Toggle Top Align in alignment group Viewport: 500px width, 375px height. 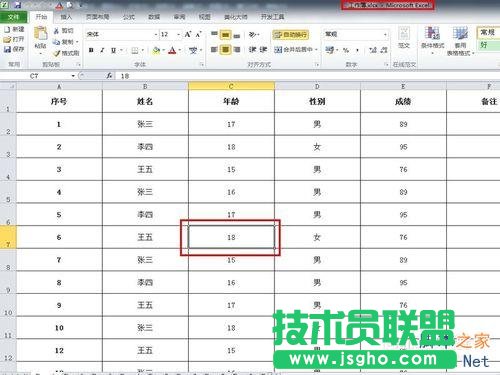click(214, 34)
